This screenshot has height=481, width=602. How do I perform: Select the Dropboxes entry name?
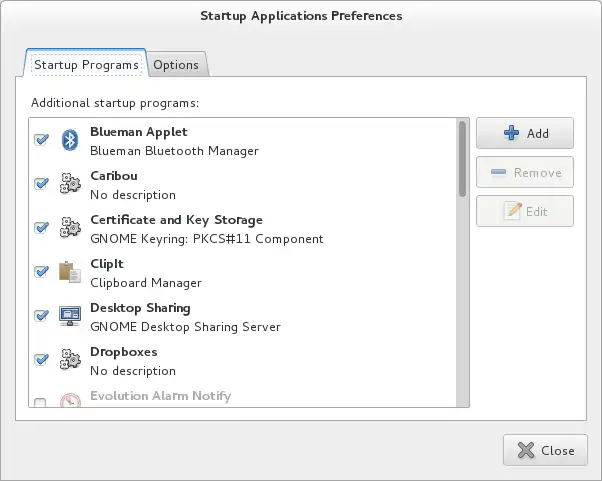124,352
